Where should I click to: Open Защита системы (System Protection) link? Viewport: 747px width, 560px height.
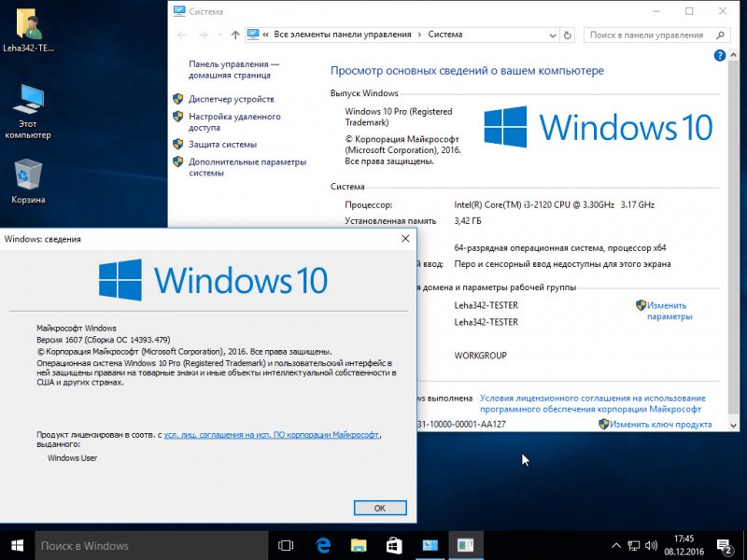(x=222, y=145)
